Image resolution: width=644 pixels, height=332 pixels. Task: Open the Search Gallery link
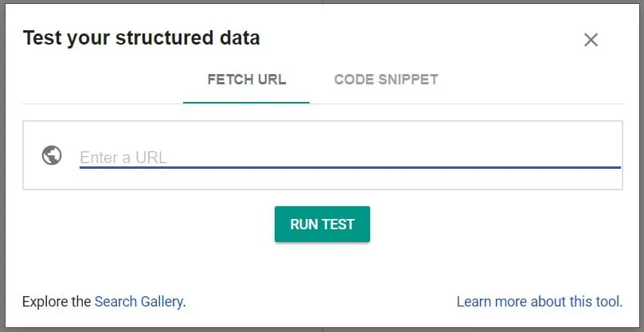click(139, 302)
